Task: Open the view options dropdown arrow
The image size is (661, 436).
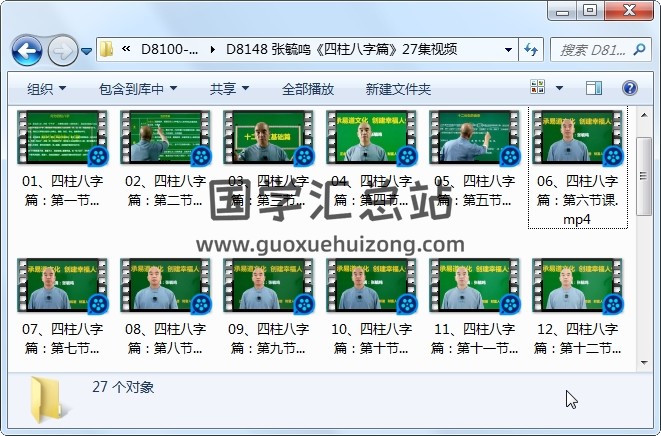Action: [558, 89]
